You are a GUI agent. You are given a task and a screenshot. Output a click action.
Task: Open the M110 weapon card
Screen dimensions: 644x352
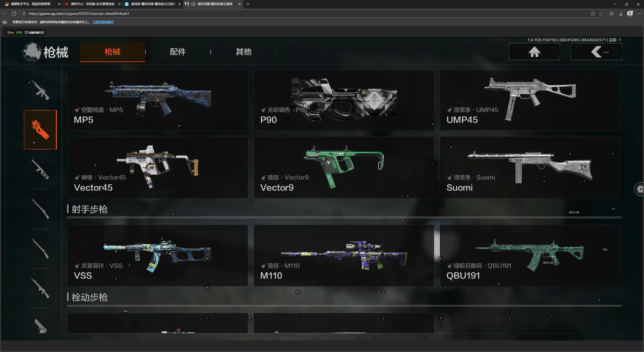[x=344, y=255]
